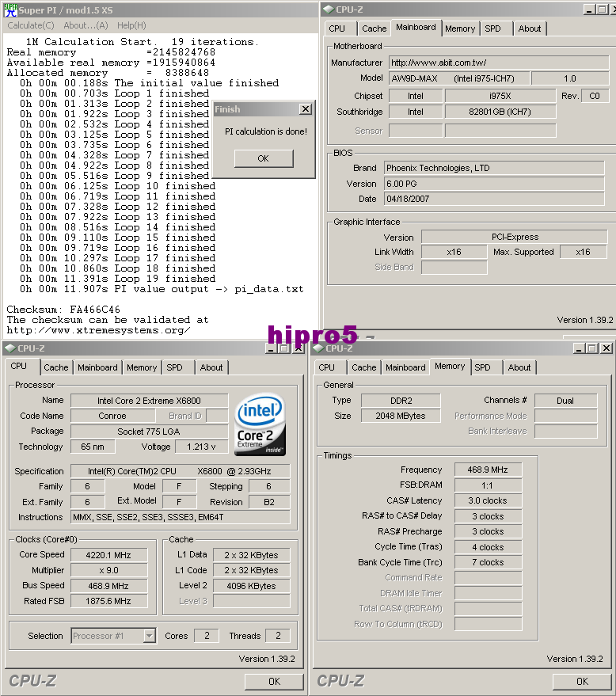Open the Calculate(C) menu in Super PI
This screenshot has width=616, height=696.
31,25
